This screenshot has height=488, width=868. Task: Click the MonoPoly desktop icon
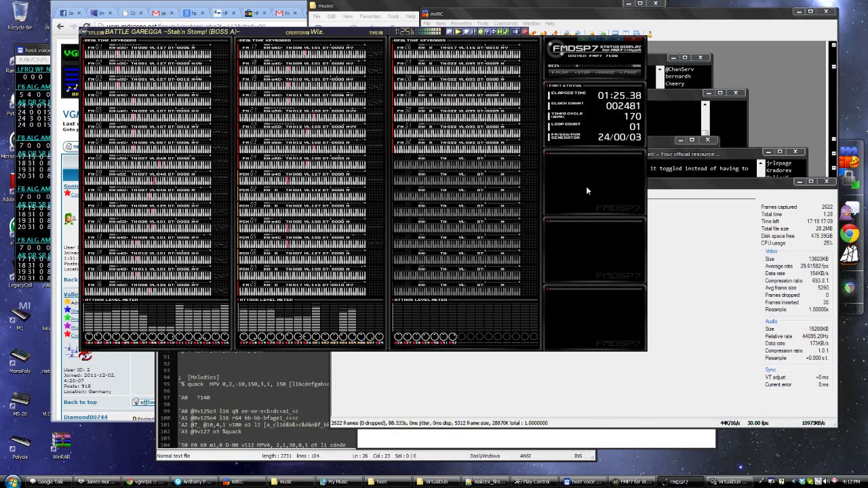coord(20,360)
